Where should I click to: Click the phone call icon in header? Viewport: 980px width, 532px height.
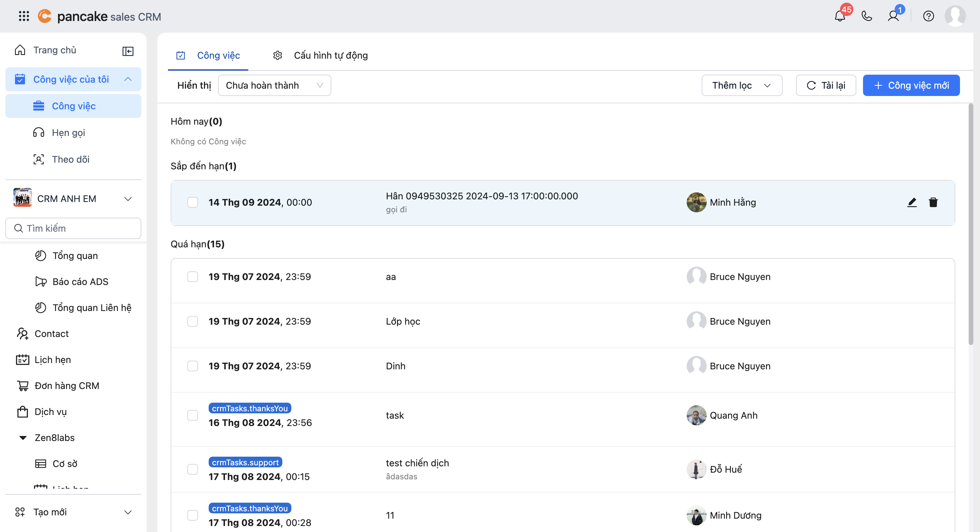click(867, 16)
